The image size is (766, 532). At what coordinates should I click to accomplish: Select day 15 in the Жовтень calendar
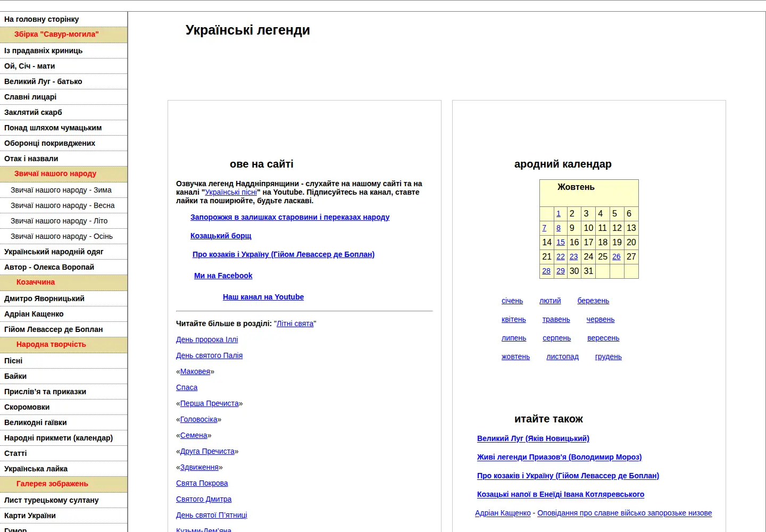(x=561, y=242)
